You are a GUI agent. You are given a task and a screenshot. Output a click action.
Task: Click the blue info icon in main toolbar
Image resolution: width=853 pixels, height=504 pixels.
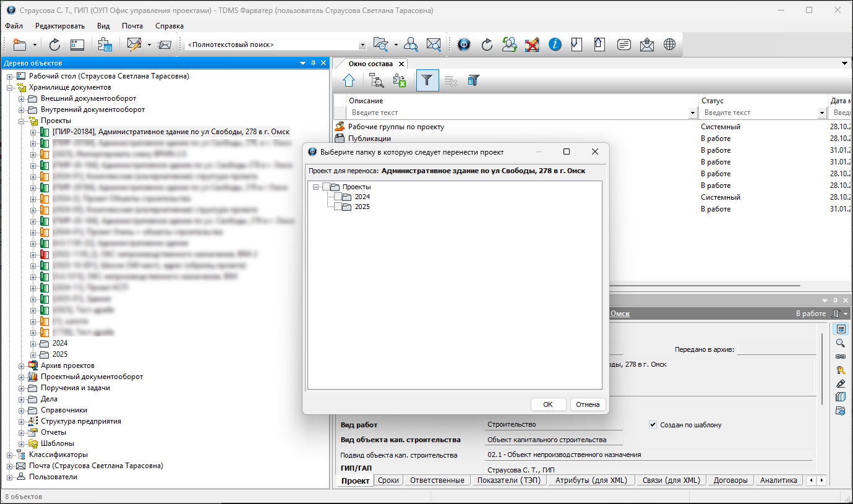(555, 45)
